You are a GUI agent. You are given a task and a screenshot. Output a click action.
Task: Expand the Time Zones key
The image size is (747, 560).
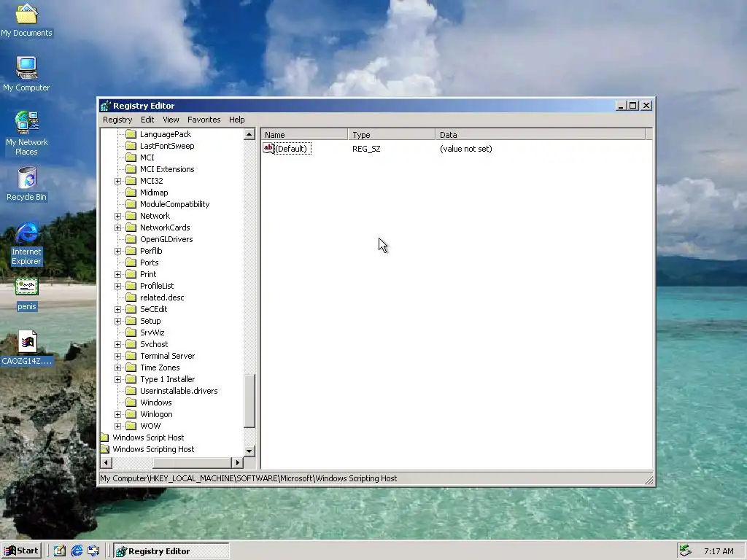(117, 367)
